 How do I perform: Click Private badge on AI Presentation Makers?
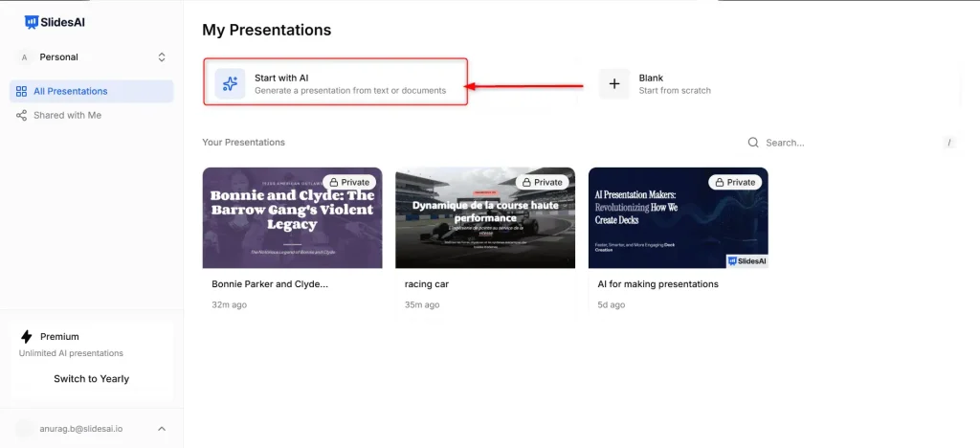[735, 183]
